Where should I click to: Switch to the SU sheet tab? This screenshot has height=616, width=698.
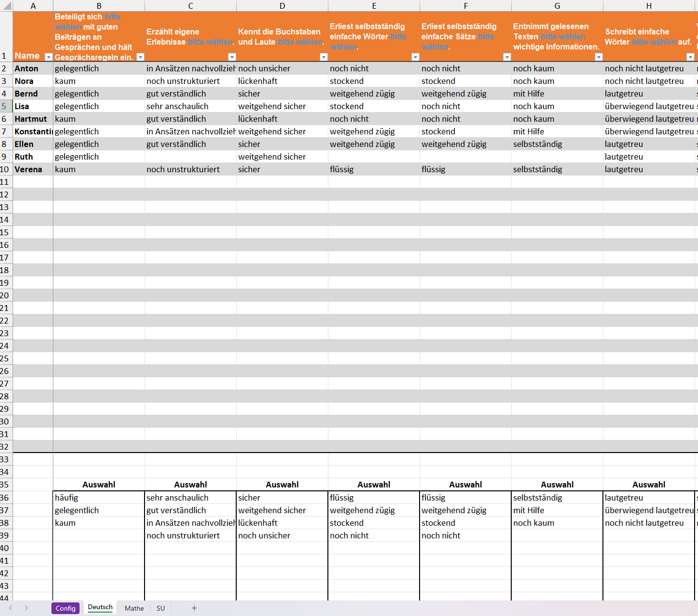click(161, 608)
